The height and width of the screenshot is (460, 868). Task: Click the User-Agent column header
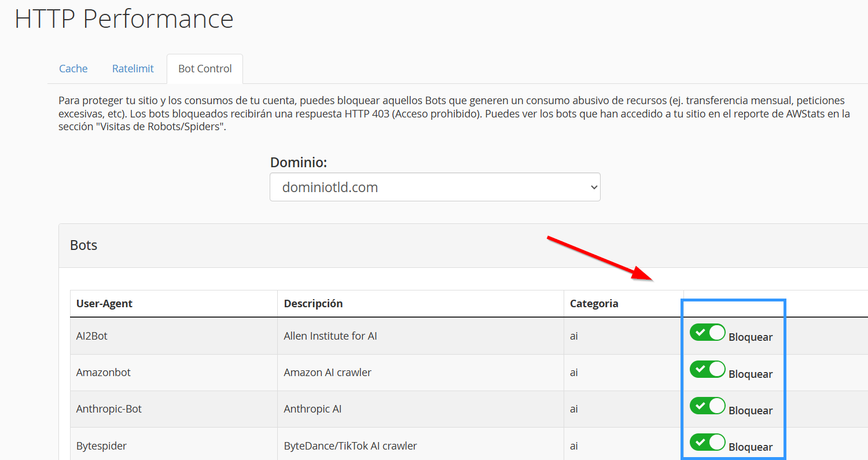click(104, 304)
